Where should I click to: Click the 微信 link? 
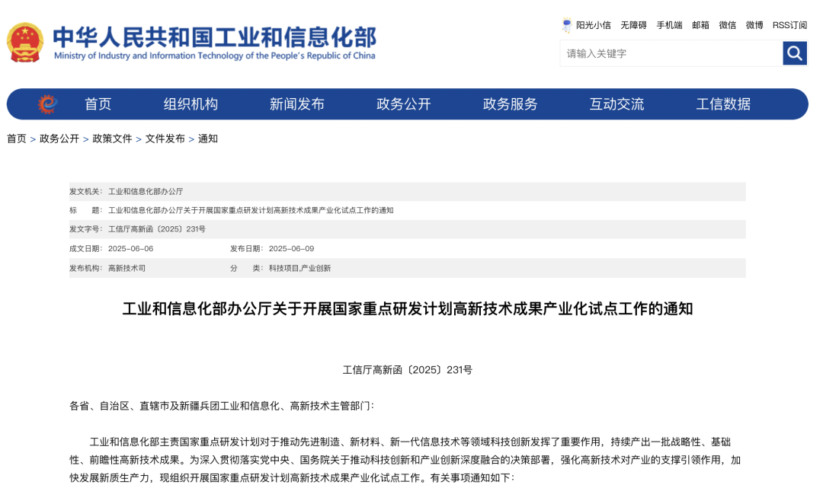(728, 25)
